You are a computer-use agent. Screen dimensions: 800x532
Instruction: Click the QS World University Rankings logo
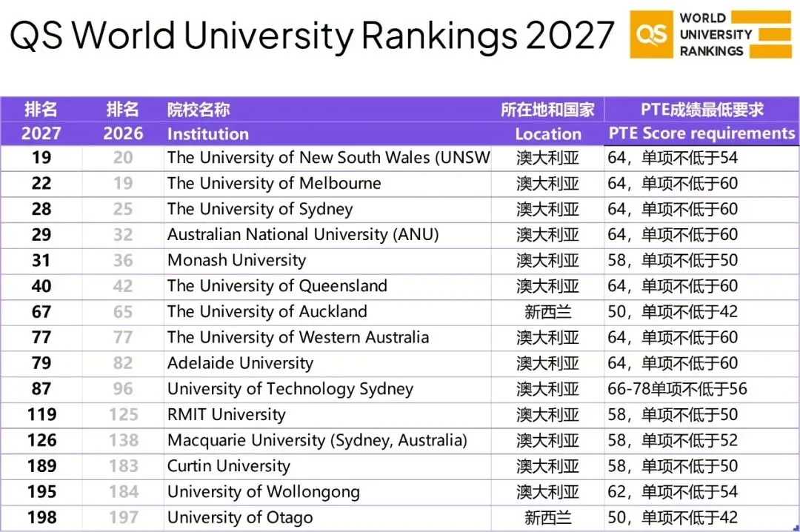pos(710,34)
